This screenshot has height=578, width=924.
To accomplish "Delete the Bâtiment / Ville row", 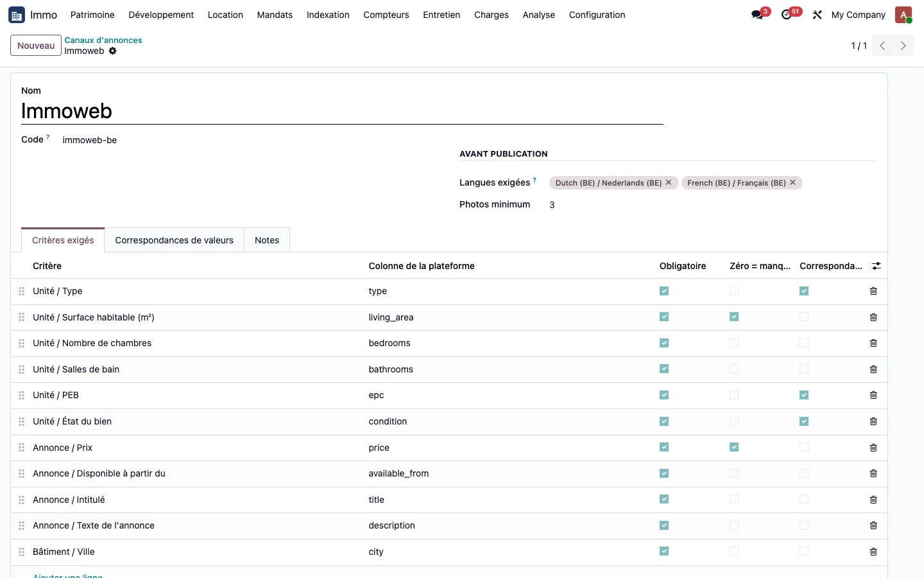I will [x=873, y=552].
